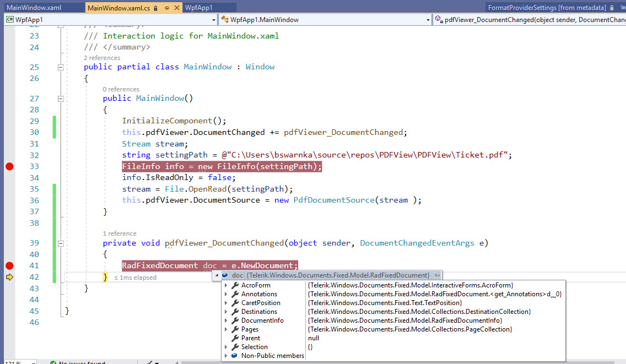The image size is (626, 364).
Task: Open the pdfViewer_DocumentChanged member dropdown
Action: click(x=530, y=20)
